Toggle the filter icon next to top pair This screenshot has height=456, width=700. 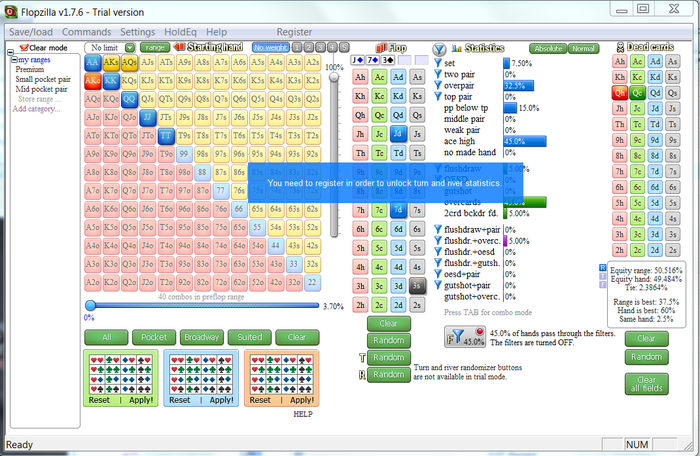(438, 96)
